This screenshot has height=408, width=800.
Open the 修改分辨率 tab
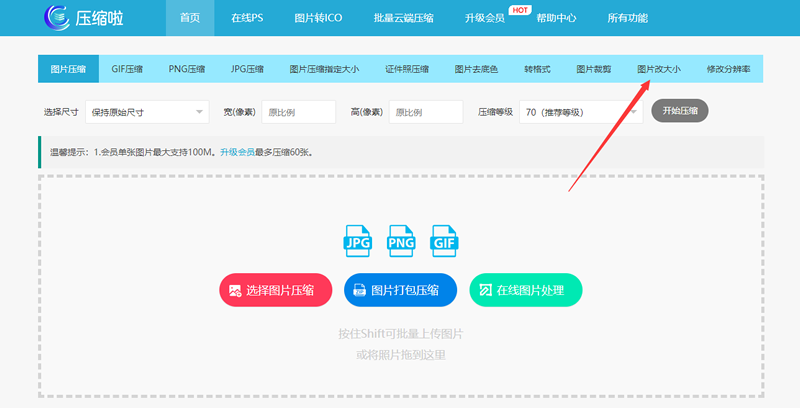click(728, 69)
